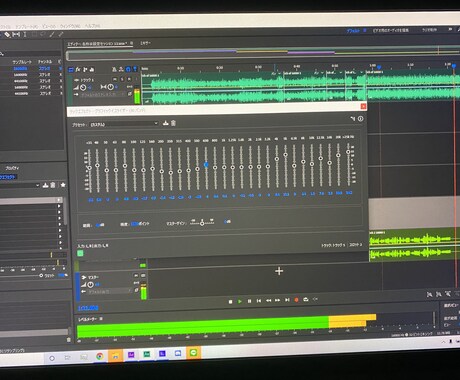Open the ヘルプ(H) menu
The width and height of the screenshot is (460, 380).
click(x=92, y=26)
